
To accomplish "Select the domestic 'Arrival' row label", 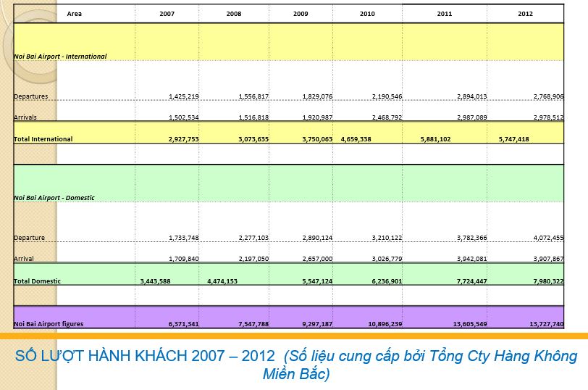I will click(x=24, y=259).
